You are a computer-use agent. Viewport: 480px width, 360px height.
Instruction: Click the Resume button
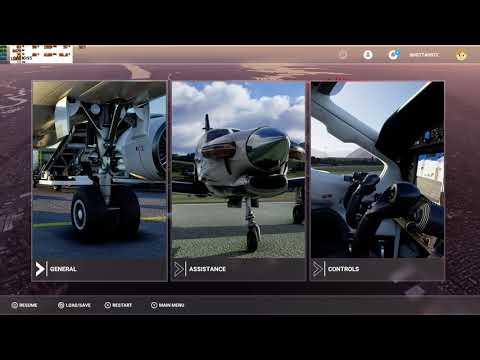[24, 305]
